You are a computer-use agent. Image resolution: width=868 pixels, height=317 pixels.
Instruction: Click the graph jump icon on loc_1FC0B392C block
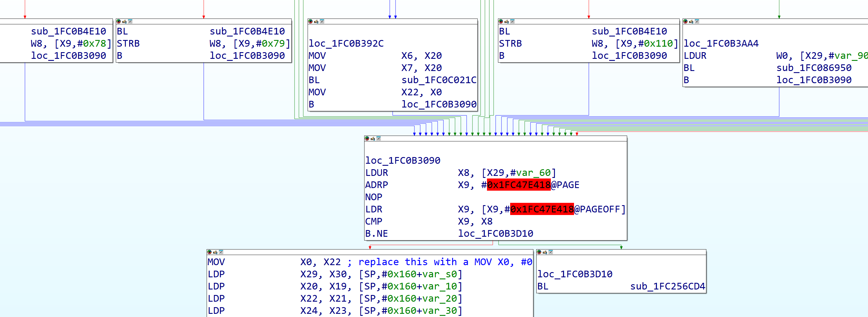322,21
